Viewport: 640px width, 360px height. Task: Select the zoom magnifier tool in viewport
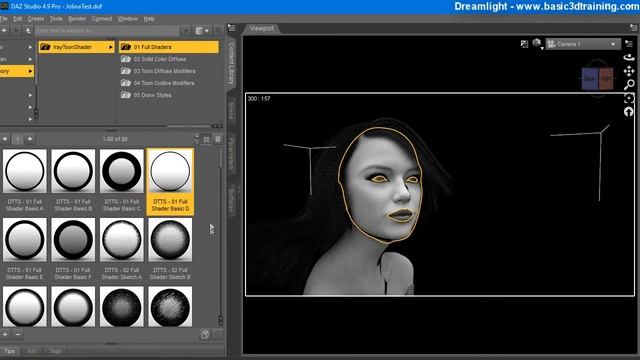(629, 84)
